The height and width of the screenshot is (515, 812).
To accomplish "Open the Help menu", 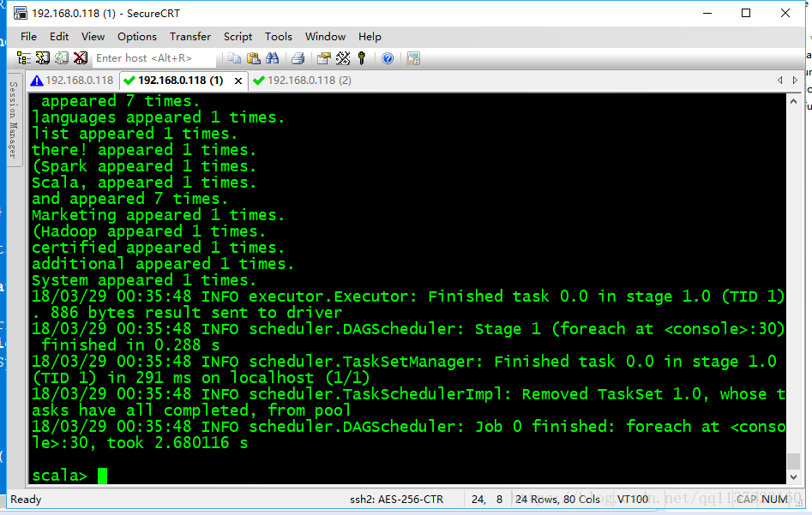I will pos(370,37).
